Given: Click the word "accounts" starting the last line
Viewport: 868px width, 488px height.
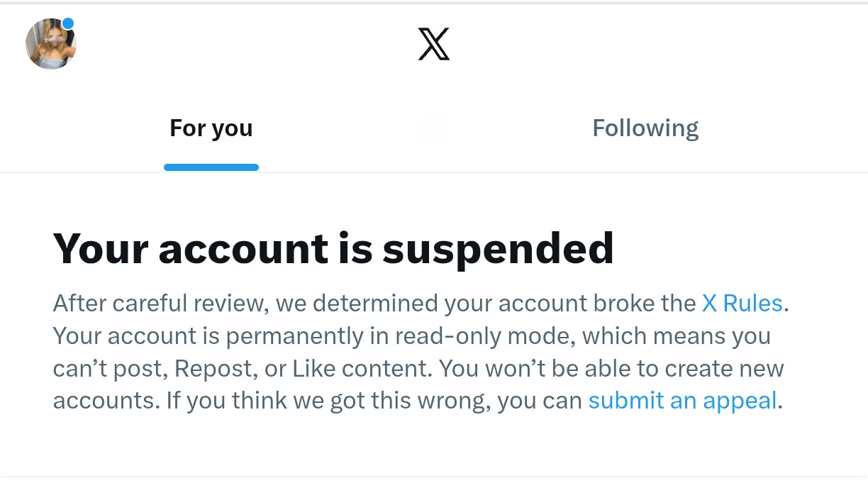Looking at the screenshot, I should [104, 401].
